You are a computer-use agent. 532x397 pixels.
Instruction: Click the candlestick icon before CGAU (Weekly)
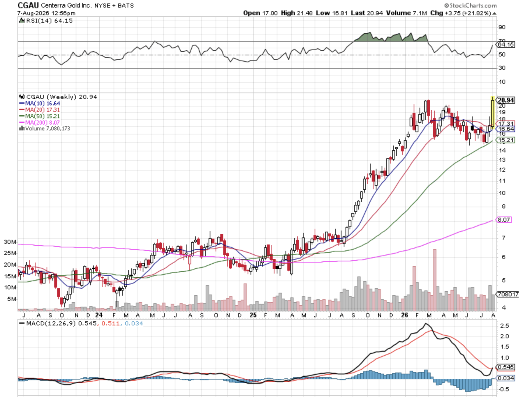coord(22,97)
